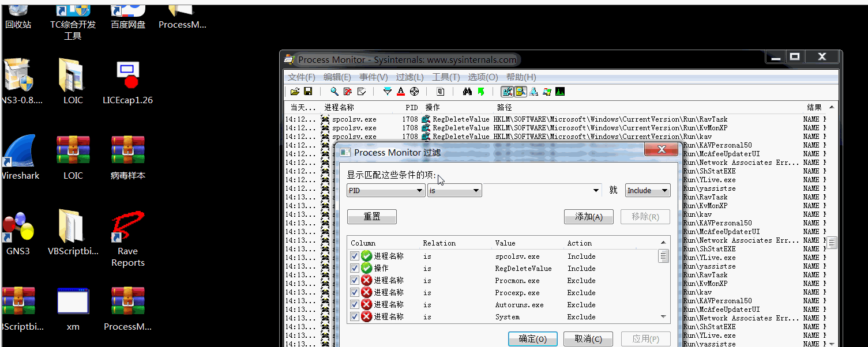Image resolution: width=868 pixels, height=347 pixels.
Task: Uncheck the spcolsv.exe filter rule checkbox
Action: click(x=355, y=256)
